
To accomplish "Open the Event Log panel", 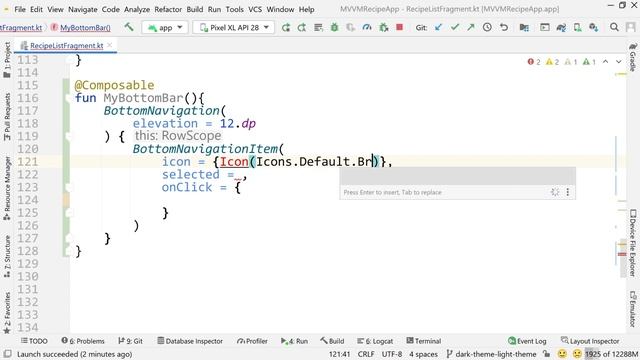I will pos(527,341).
